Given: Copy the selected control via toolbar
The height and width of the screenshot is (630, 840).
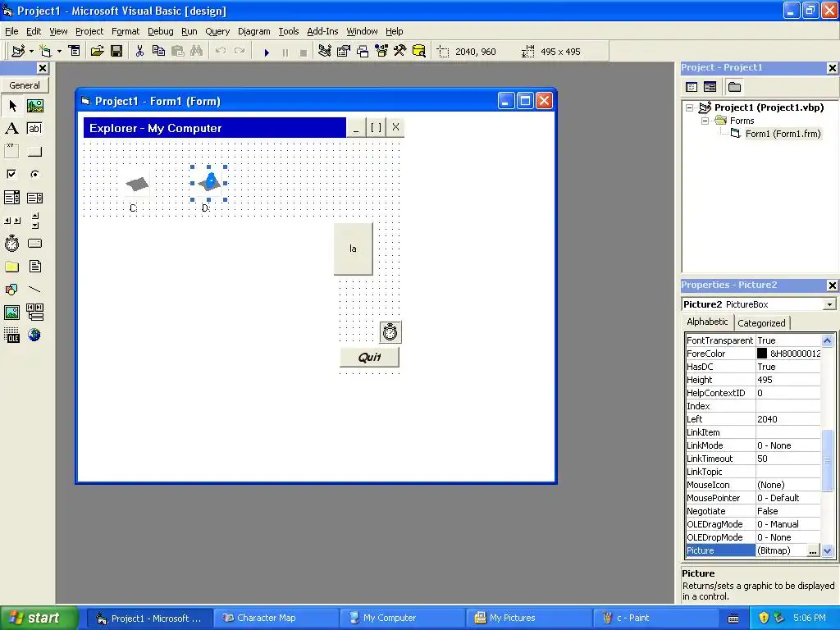Looking at the screenshot, I should (158, 51).
